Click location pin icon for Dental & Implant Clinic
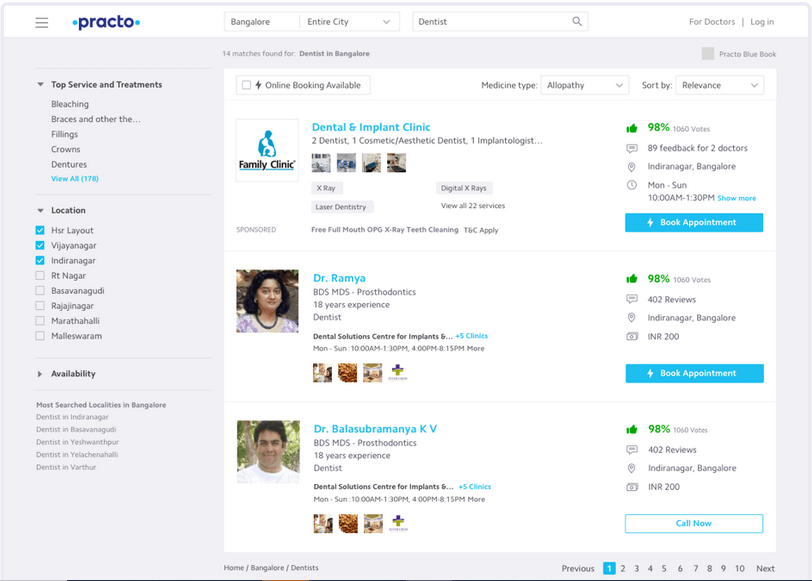The width and height of the screenshot is (812, 581). pos(631,167)
